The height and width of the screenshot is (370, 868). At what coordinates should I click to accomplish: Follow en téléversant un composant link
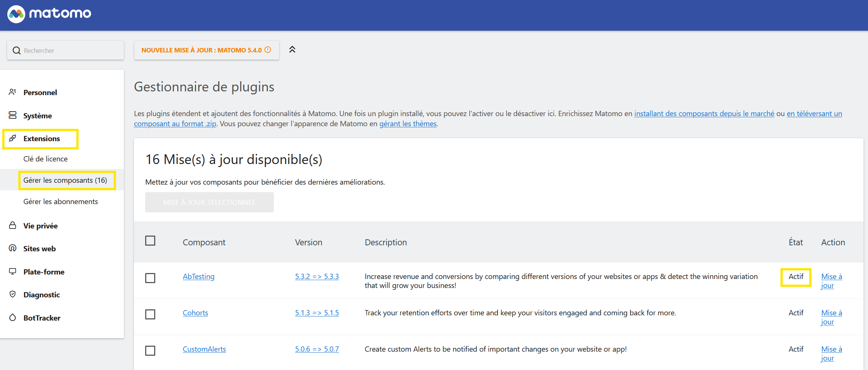[814, 113]
